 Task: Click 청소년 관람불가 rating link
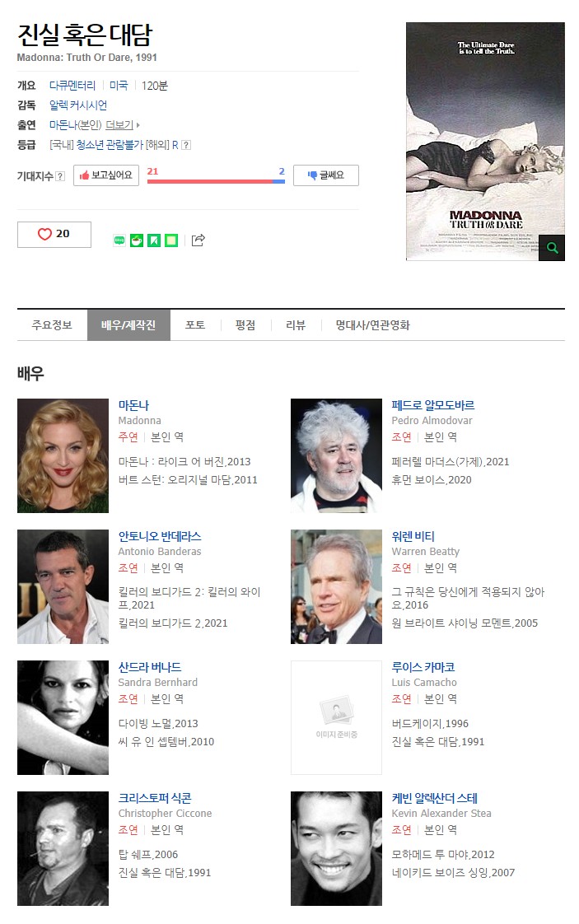(x=110, y=145)
